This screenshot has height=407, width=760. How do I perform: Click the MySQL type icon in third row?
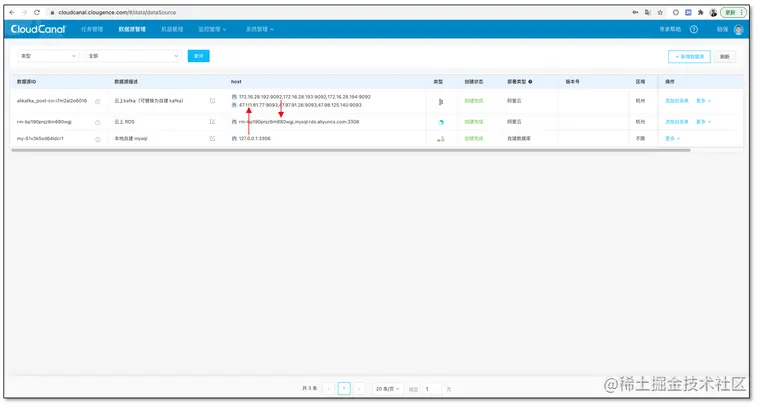pyautogui.click(x=441, y=139)
